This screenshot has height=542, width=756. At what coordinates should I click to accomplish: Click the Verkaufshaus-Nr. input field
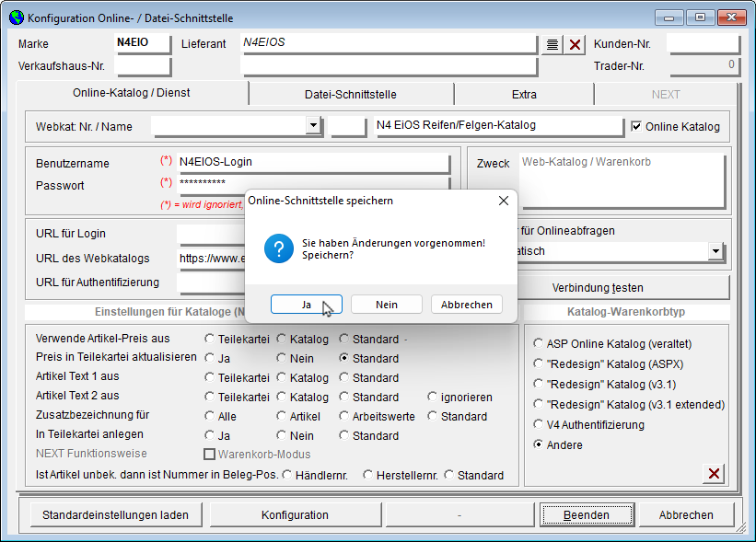click(x=143, y=65)
